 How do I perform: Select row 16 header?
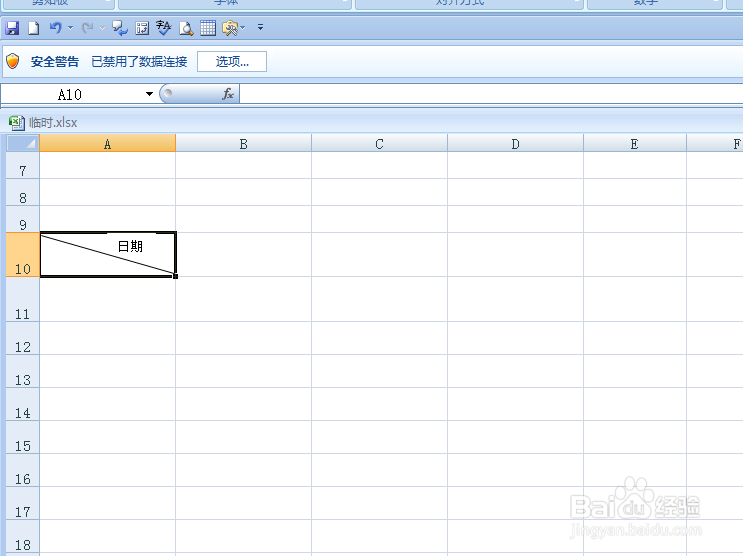click(23, 470)
